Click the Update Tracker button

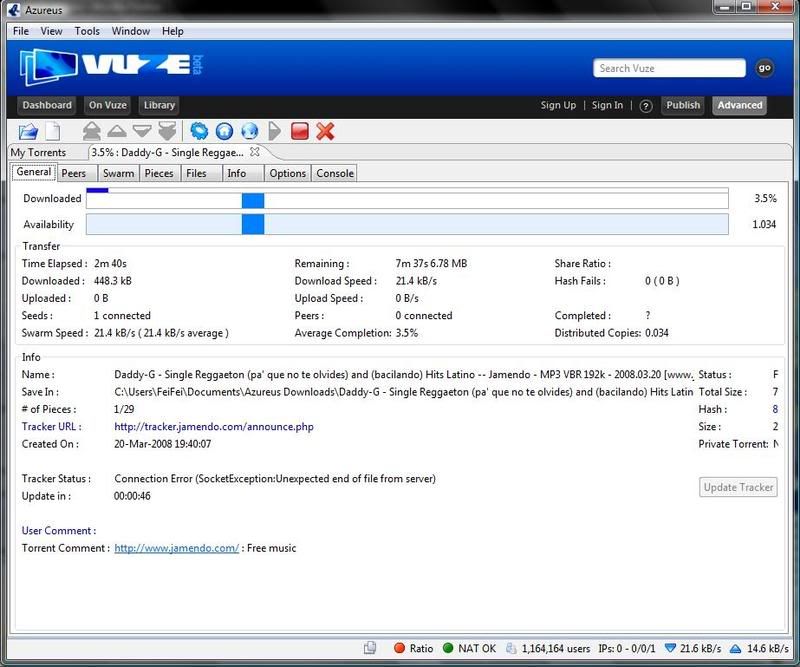coord(738,487)
